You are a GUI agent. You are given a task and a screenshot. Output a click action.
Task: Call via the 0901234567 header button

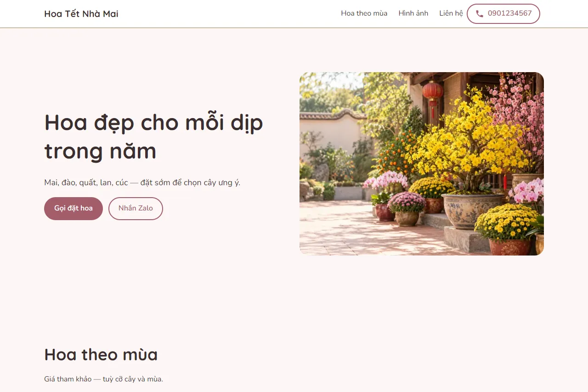coord(503,14)
